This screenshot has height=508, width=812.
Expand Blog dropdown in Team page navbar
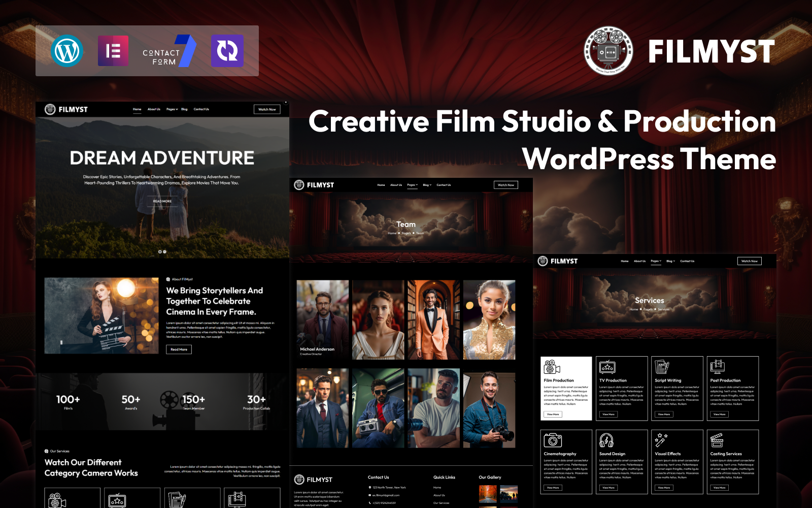(427, 185)
